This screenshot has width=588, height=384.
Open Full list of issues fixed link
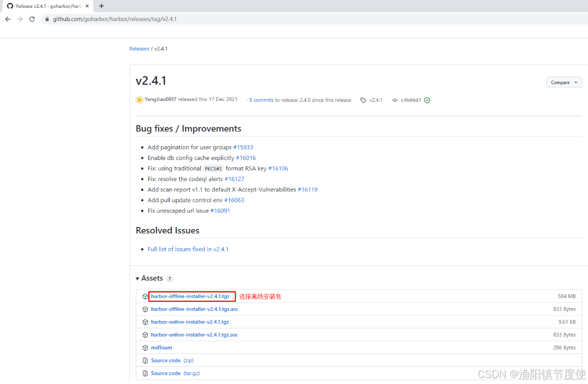click(x=188, y=249)
